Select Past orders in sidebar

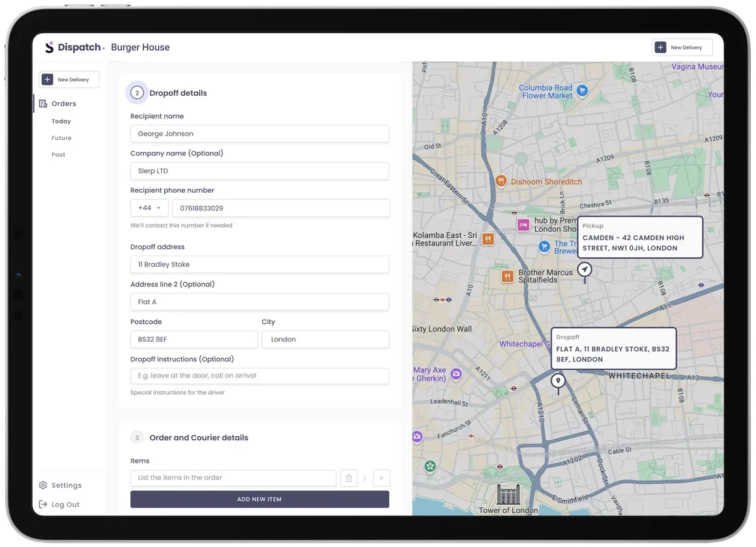tap(59, 155)
